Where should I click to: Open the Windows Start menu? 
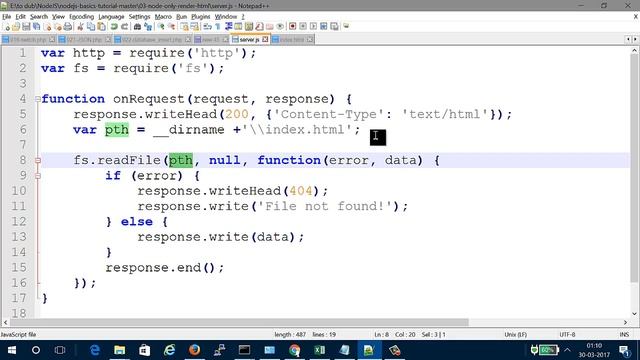point(11,350)
